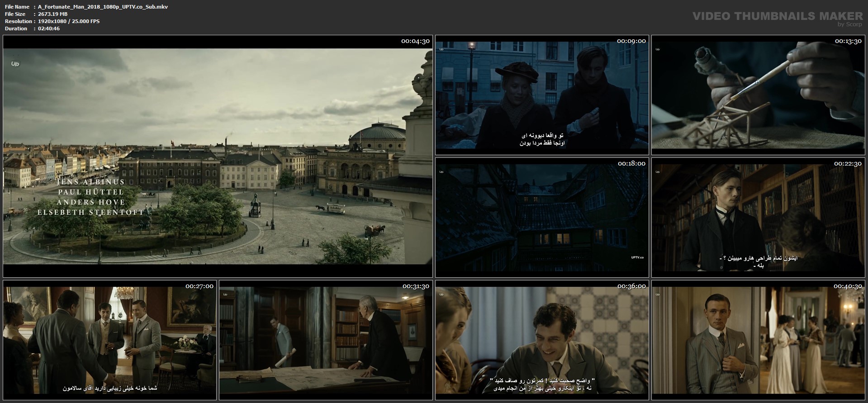The height and width of the screenshot is (403, 868).
Task: Click the 00:04:30 timestamp
Action: (x=415, y=41)
